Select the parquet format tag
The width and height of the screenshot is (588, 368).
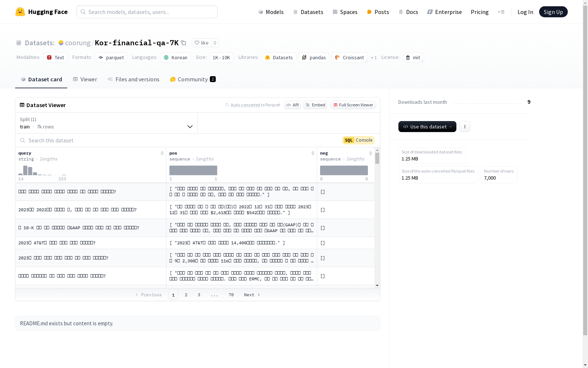(x=111, y=57)
